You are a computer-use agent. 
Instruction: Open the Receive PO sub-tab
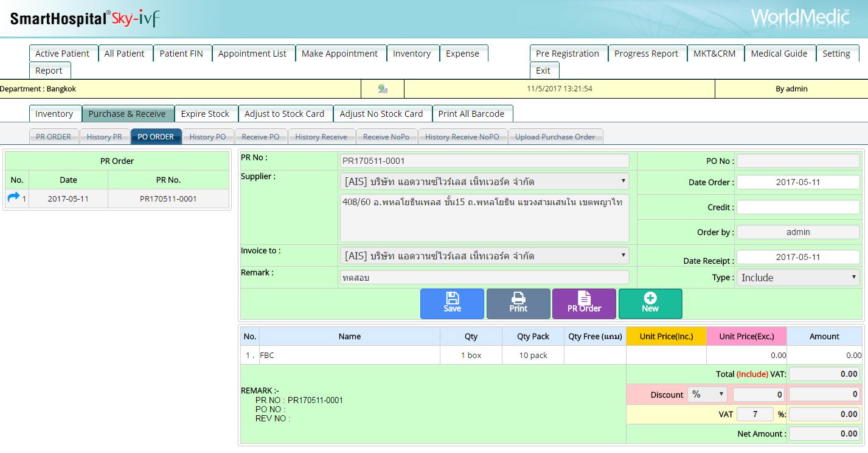click(261, 137)
